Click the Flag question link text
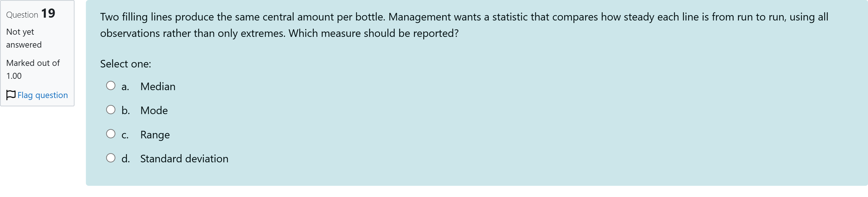 pos(43,95)
